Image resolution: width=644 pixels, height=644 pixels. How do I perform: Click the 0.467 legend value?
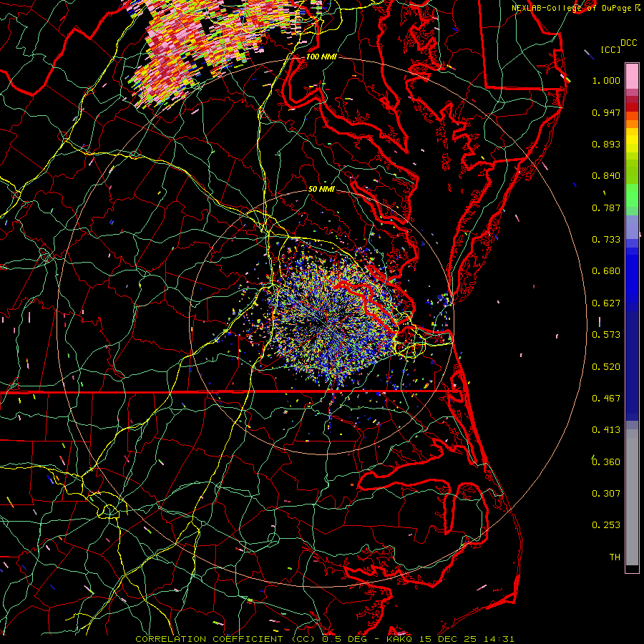coord(606,399)
